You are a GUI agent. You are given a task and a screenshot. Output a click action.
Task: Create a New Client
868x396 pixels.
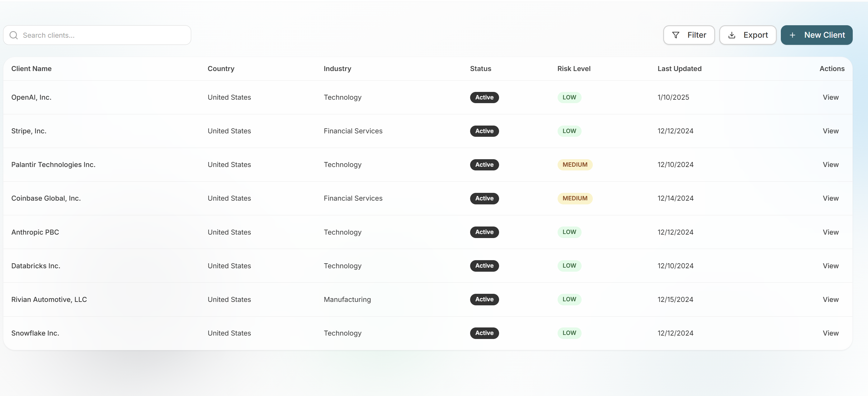[x=816, y=35]
